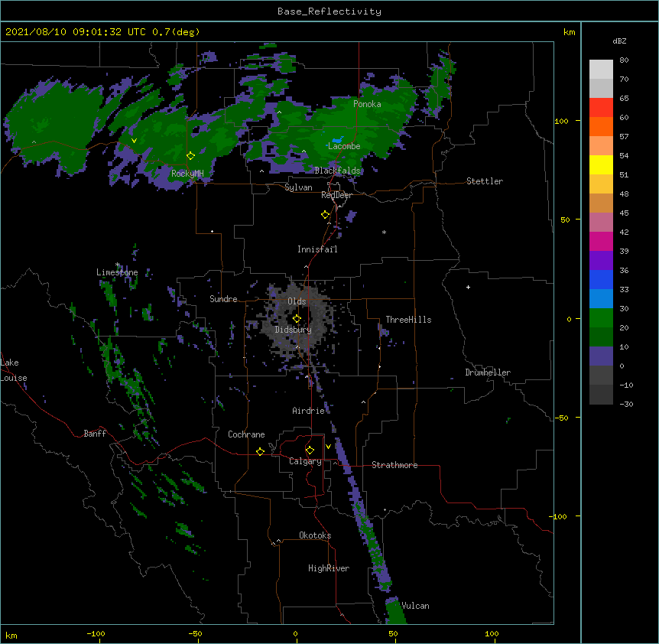The image size is (659, 644).
Task: Click the bright green legend swatch below 30
Action: (601, 318)
